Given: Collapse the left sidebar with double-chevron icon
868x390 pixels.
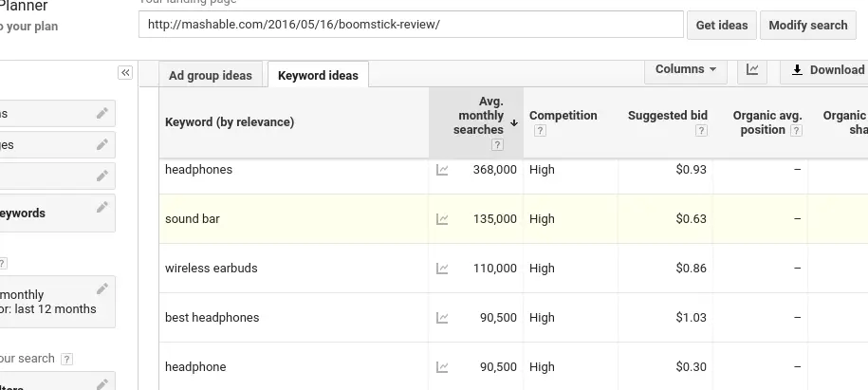Looking at the screenshot, I should pos(125,72).
